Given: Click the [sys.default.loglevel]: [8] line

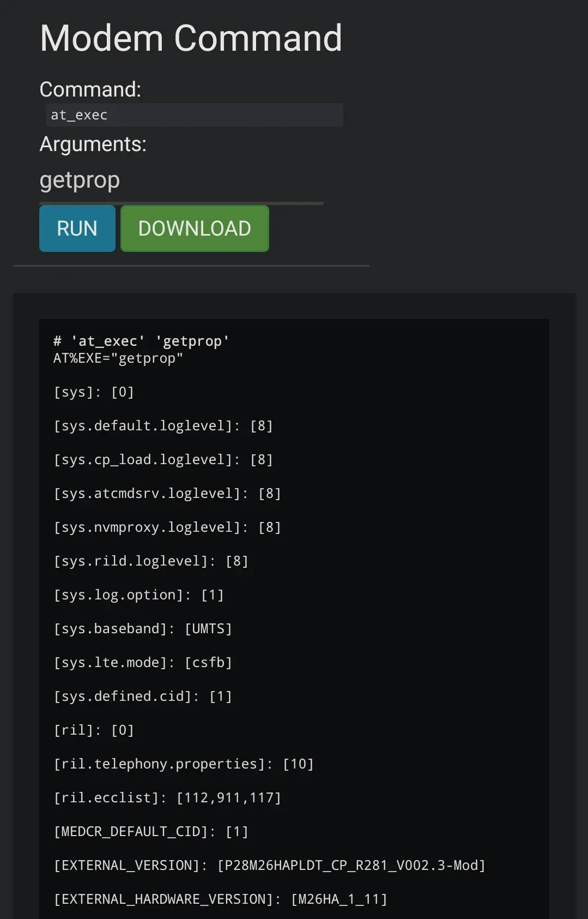Looking at the screenshot, I should click(163, 426).
